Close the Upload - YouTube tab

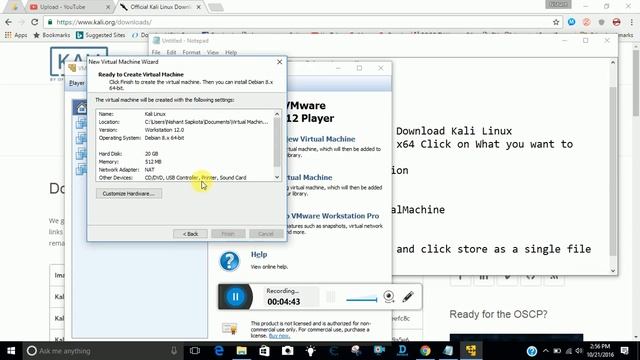(108, 7)
